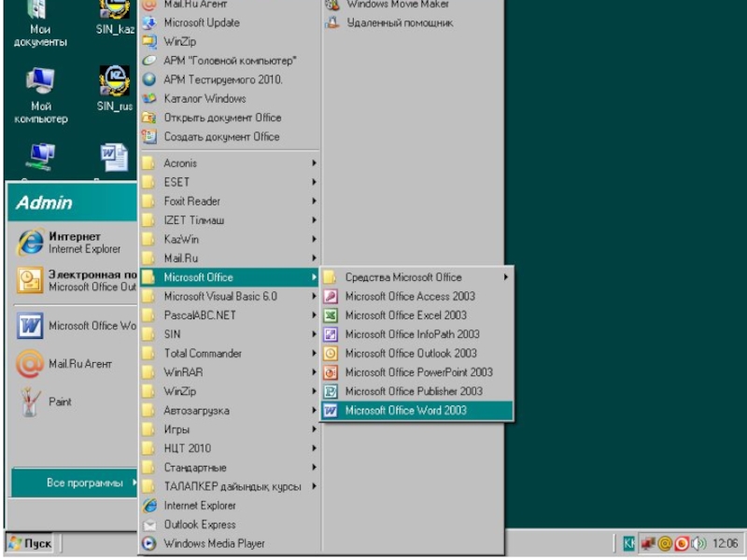Expand the KazWin folder arrow
The width and height of the screenshot is (747, 560).
click(314, 239)
